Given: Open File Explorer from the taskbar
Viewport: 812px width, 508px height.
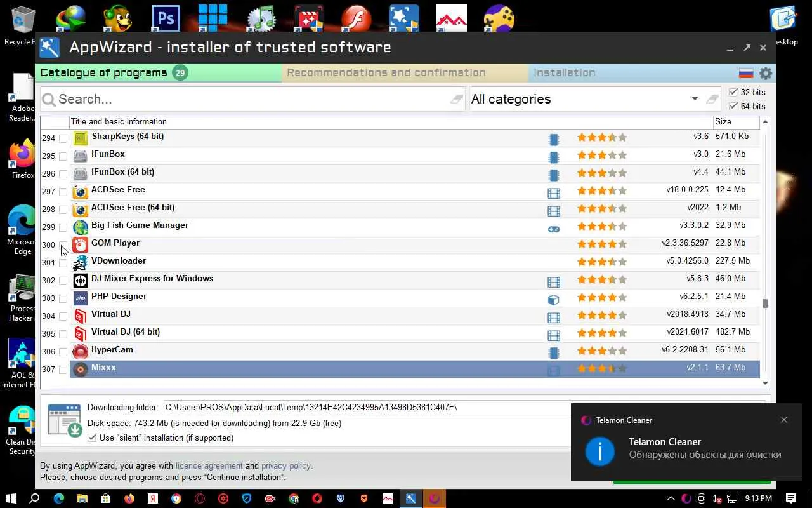Looking at the screenshot, I should tap(82, 498).
